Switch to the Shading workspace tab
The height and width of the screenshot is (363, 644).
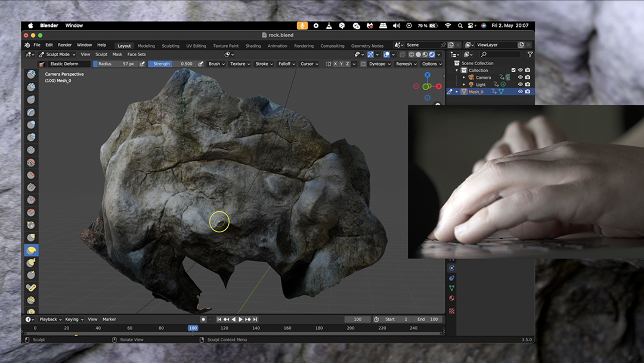pos(253,45)
